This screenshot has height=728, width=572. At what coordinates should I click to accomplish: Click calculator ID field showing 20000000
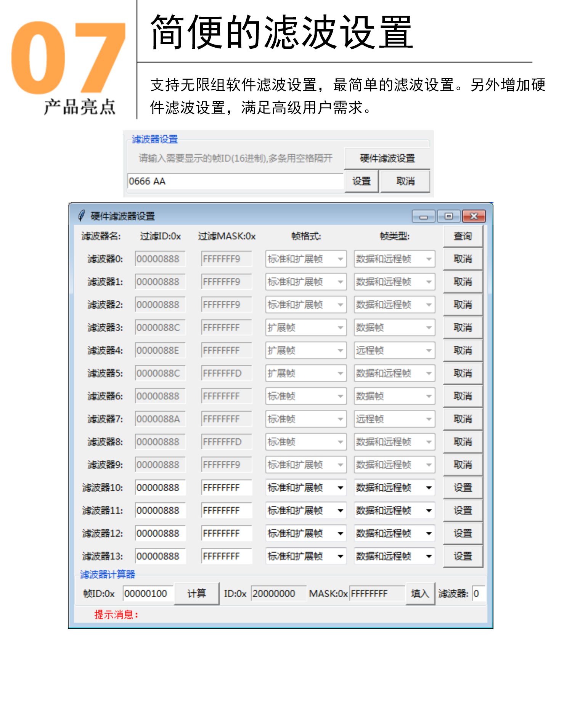tap(278, 594)
